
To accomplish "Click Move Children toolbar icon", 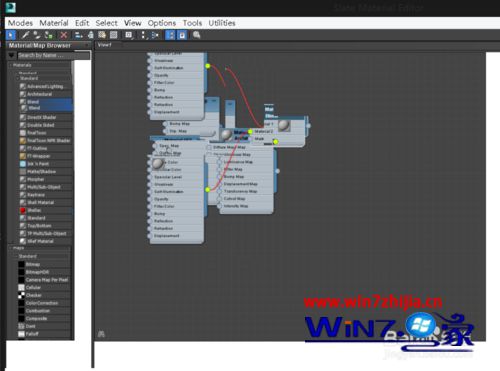I will point(79,35).
